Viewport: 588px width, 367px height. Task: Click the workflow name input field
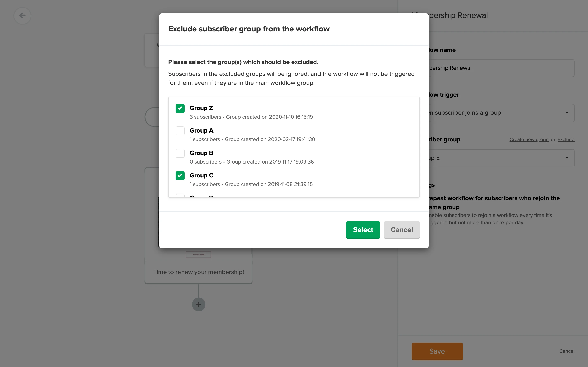501,68
